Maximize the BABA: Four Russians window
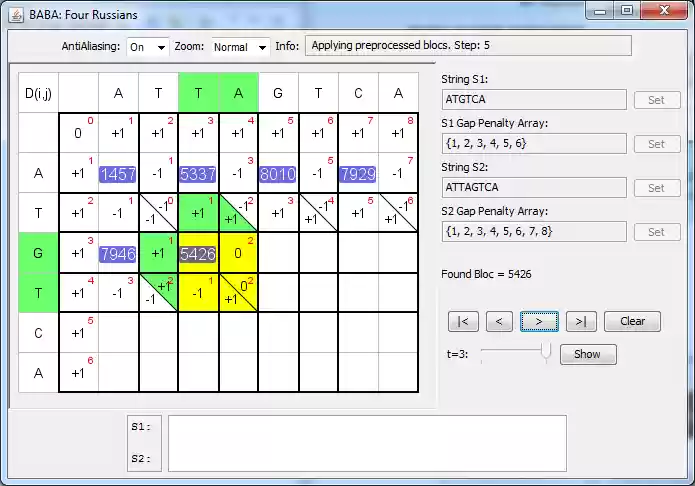 627,11
